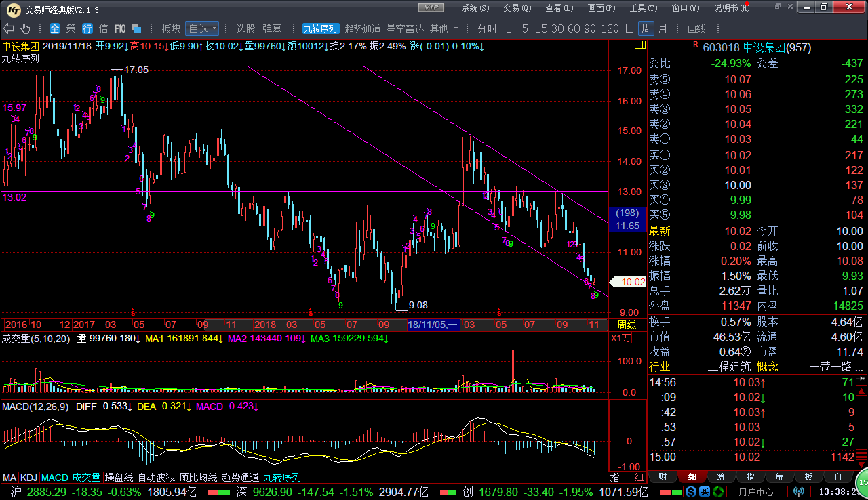The width and height of the screenshot is (868, 500).
Task: Select the 60 minute period
Action: [x=573, y=28]
